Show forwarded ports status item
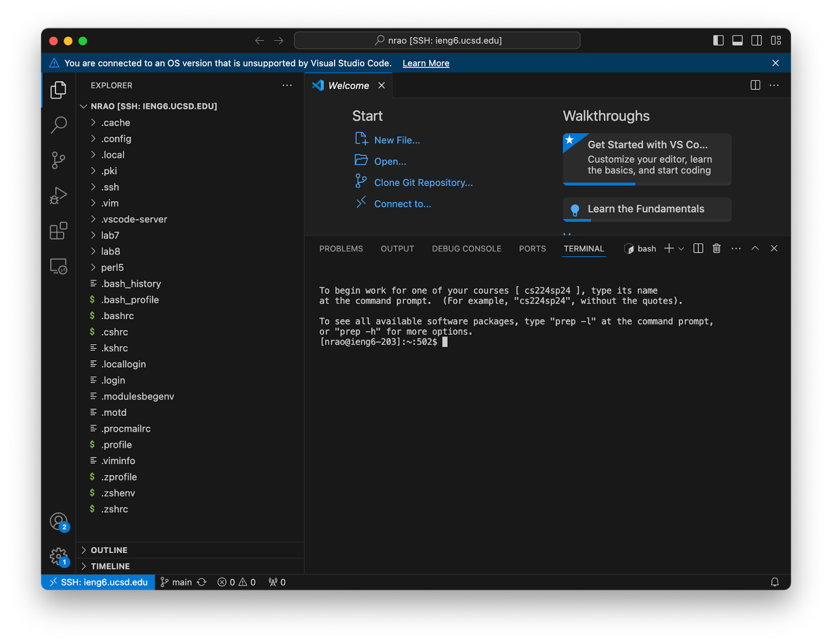The width and height of the screenshot is (832, 644). point(277,582)
